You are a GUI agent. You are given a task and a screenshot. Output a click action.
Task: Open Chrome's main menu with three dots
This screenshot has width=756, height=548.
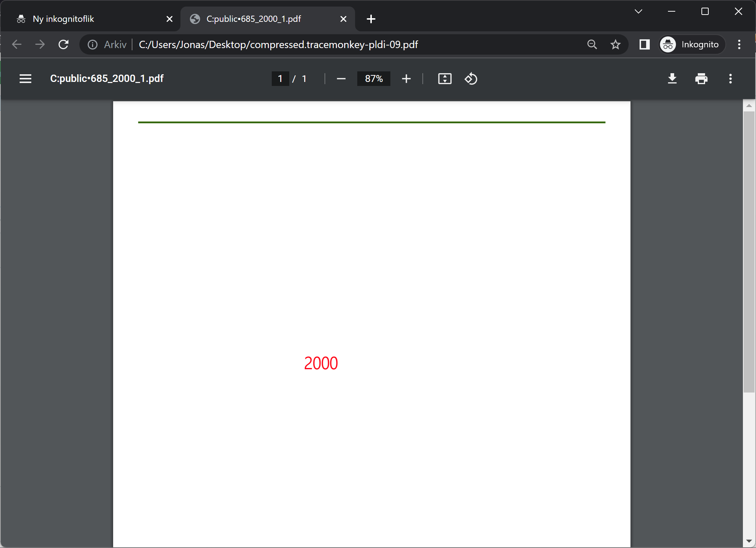click(x=739, y=44)
